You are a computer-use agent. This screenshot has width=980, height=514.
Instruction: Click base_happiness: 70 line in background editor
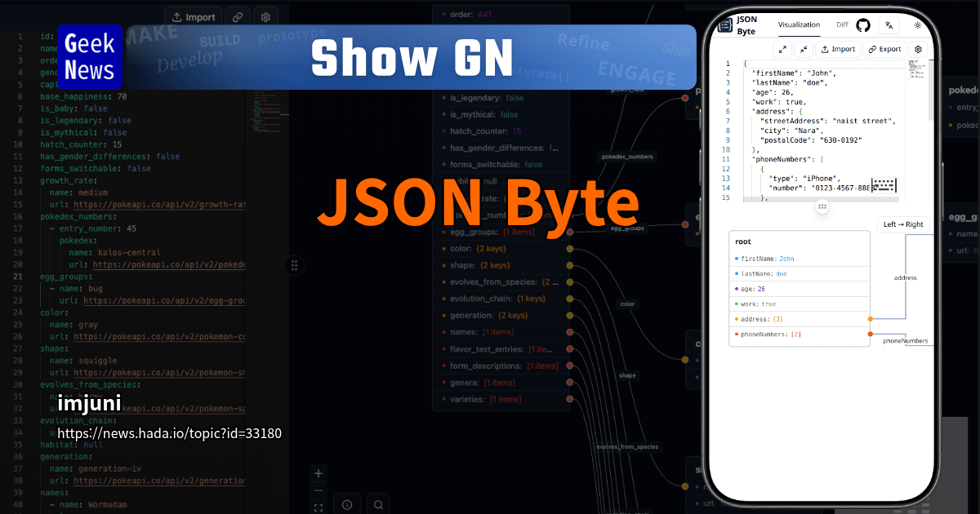pyautogui.click(x=83, y=96)
